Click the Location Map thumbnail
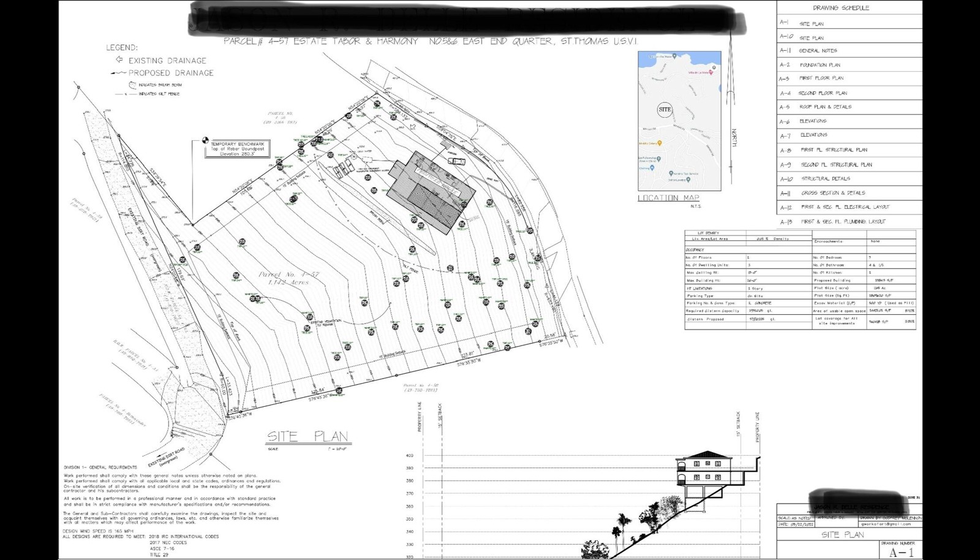Viewport: 980px width, 560px height. click(x=679, y=121)
